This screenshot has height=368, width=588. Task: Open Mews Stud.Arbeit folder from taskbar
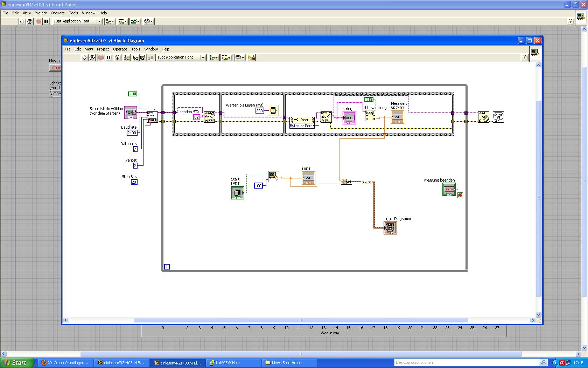click(290, 363)
